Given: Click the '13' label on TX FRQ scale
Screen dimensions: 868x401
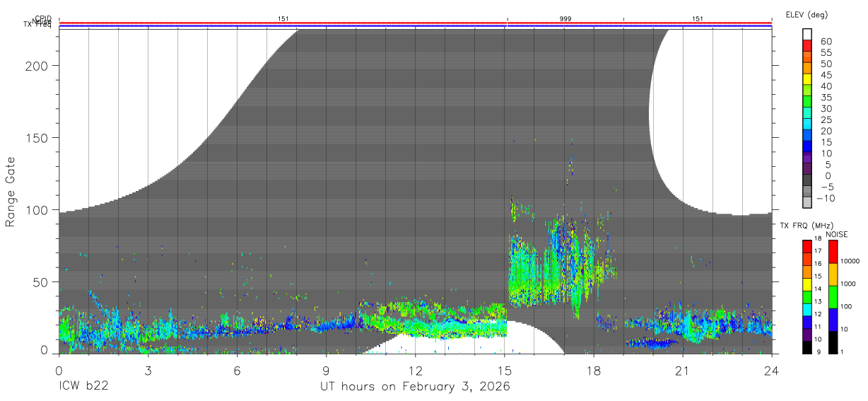Looking at the screenshot, I should (x=819, y=303).
